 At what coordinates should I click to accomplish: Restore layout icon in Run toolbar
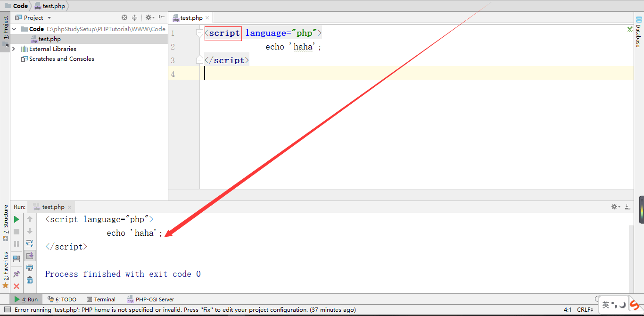tap(17, 258)
